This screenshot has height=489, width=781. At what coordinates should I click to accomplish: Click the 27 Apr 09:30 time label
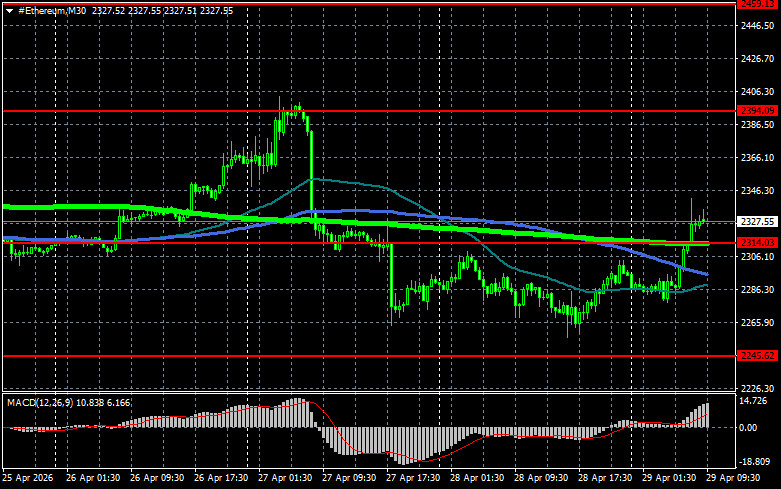349,478
